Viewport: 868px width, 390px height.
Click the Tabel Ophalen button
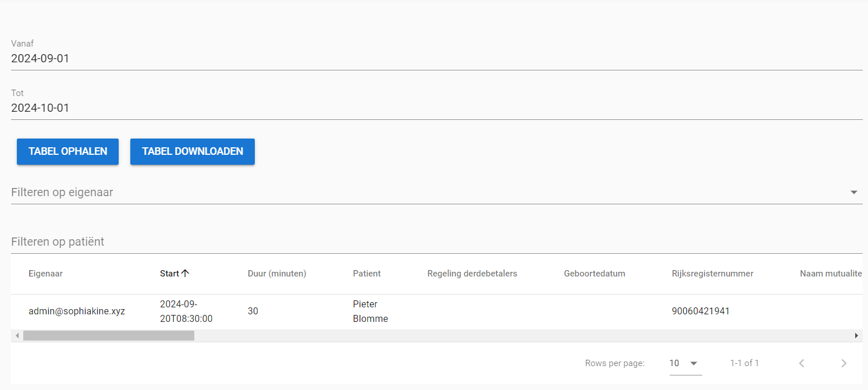tap(67, 151)
